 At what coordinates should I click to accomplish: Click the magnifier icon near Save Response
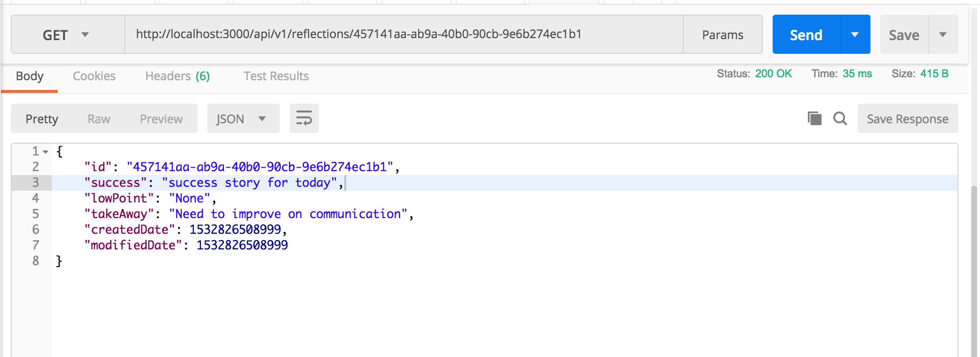coord(840,118)
